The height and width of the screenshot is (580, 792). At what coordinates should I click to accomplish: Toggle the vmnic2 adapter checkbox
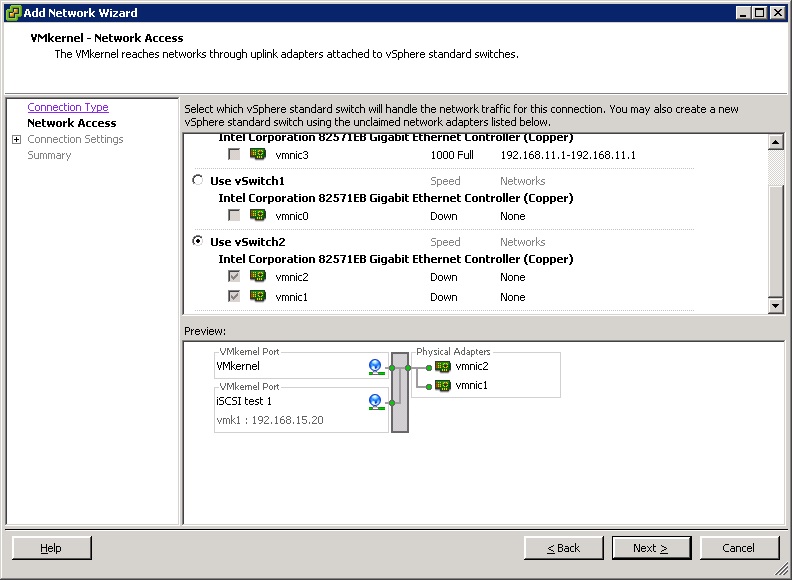coord(234,277)
